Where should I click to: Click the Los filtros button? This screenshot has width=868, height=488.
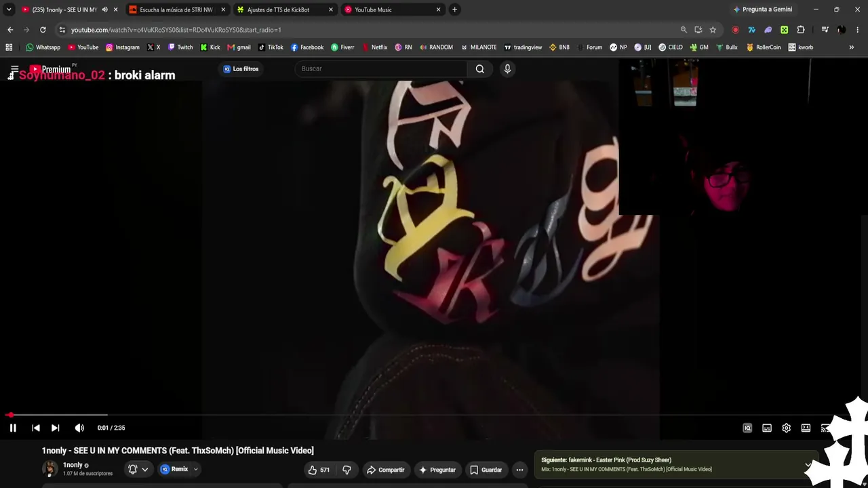point(241,68)
